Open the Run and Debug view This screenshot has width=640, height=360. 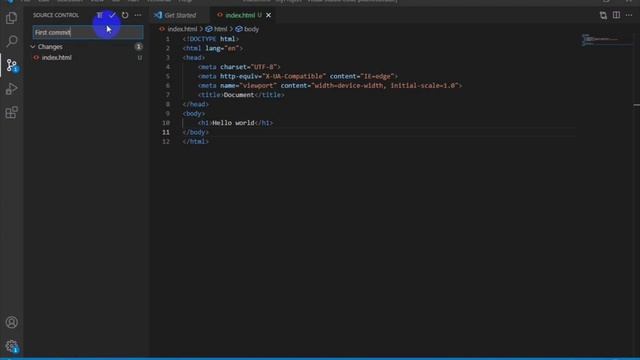11,89
